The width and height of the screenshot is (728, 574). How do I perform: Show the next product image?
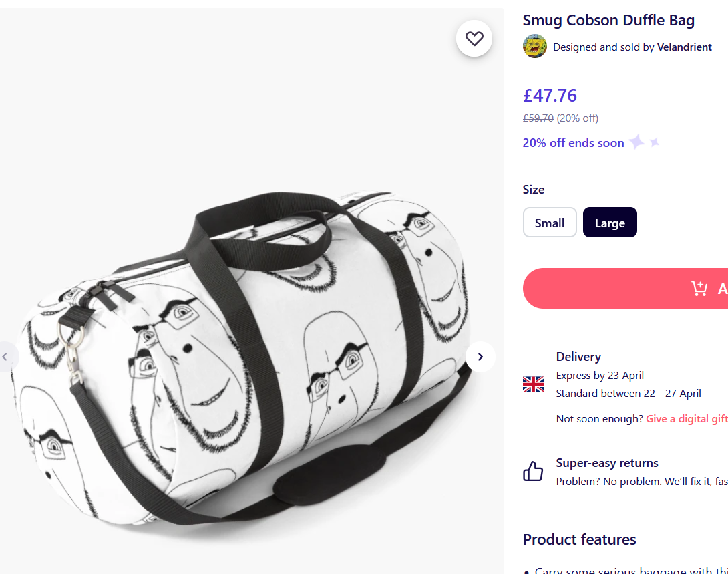[480, 357]
